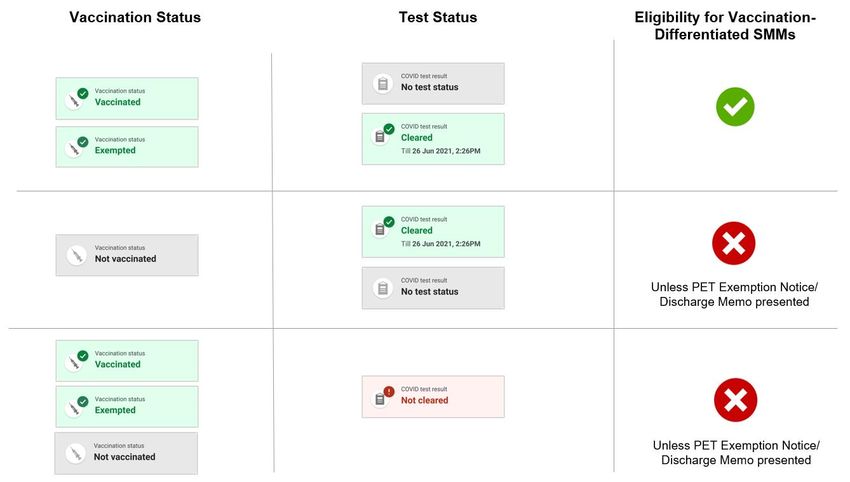Click the Till 26 Jun 2021 expiry text in the first row
Viewport: 850px width, 482px height.
tap(441, 151)
